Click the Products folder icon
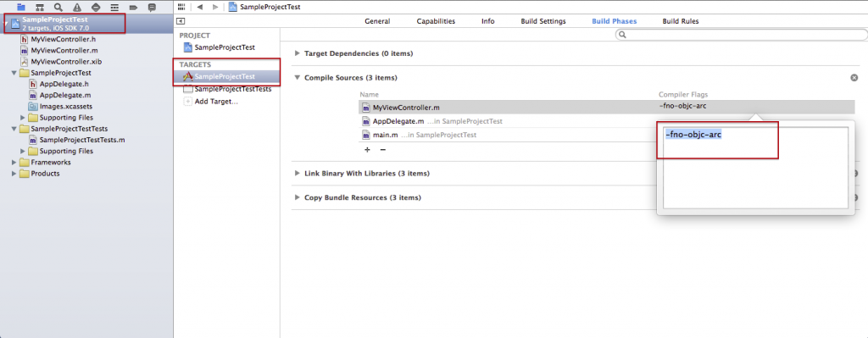This screenshot has height=338, width=868. click(24, 174)
